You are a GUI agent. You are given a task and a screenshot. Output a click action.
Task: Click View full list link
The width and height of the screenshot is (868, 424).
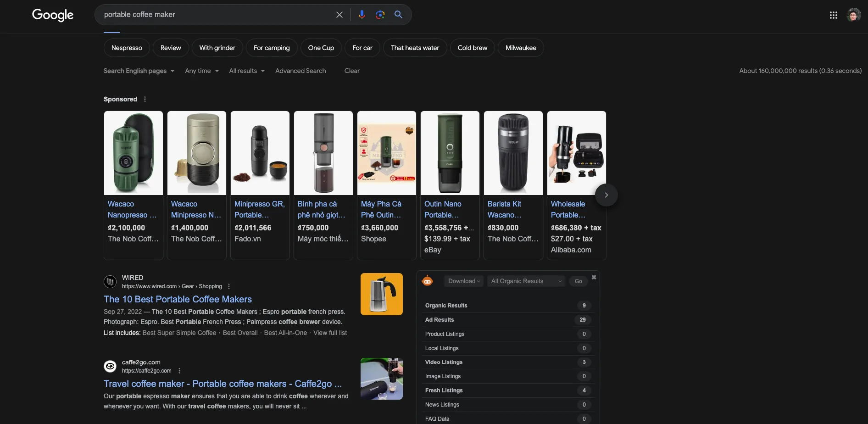click(x=330, y=333)
